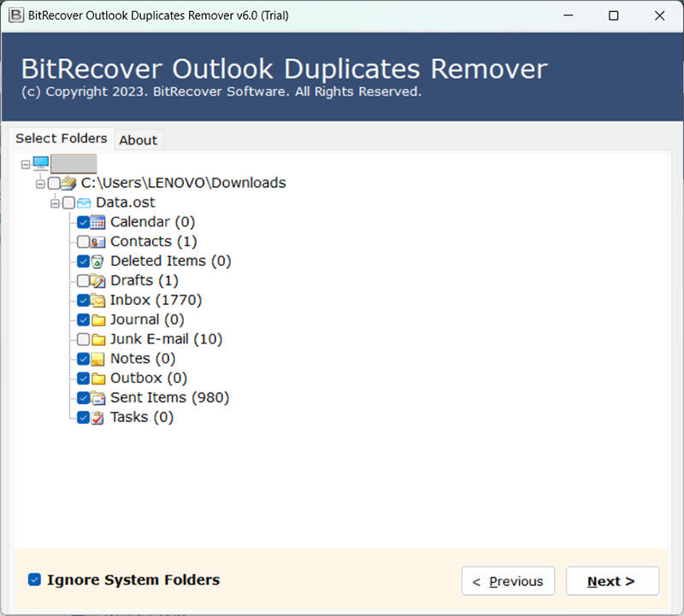This screenshot has width=684, height=616.
Task: Select the Inbox (1770) row text
Action: [156, 301]
